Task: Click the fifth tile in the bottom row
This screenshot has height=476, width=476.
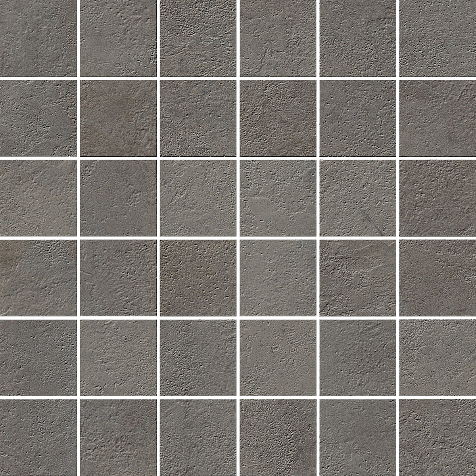Action: click(357, 438)
